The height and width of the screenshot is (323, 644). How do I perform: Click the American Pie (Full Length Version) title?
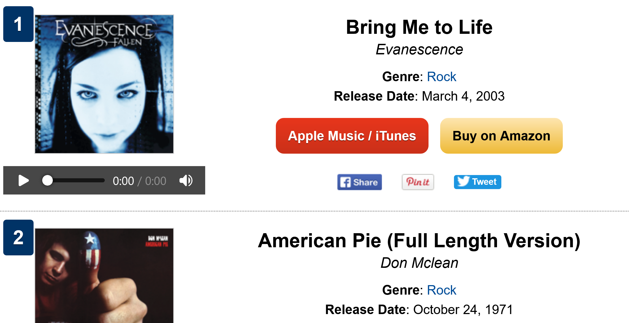(419, 241)
